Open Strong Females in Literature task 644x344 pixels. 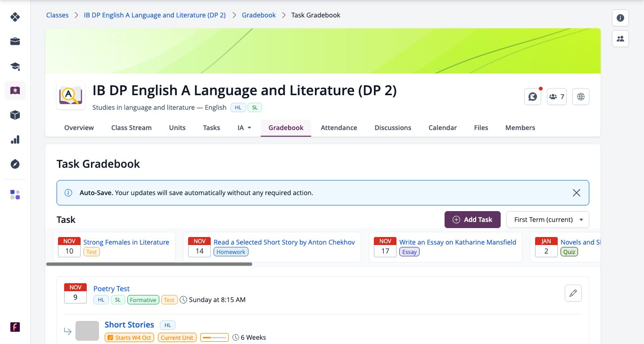tap(126, 242)
